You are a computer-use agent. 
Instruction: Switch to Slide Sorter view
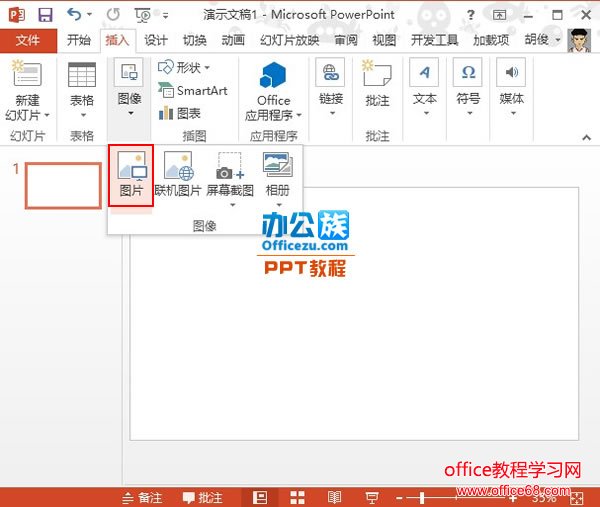(x=297, y=498)
